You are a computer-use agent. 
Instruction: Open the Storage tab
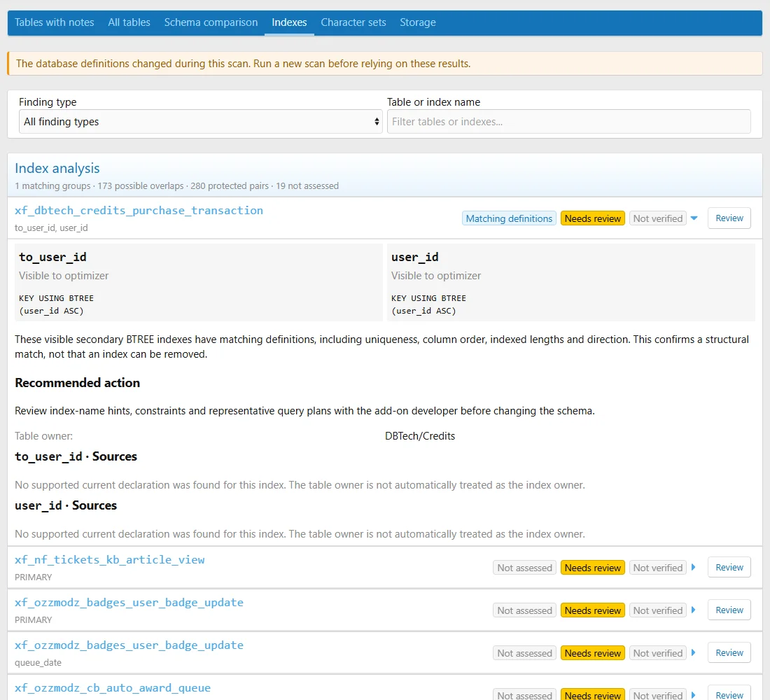point(417,22)
